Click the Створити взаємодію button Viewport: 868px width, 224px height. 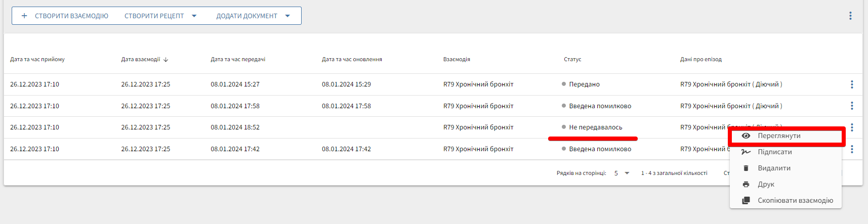pos(65,16)
